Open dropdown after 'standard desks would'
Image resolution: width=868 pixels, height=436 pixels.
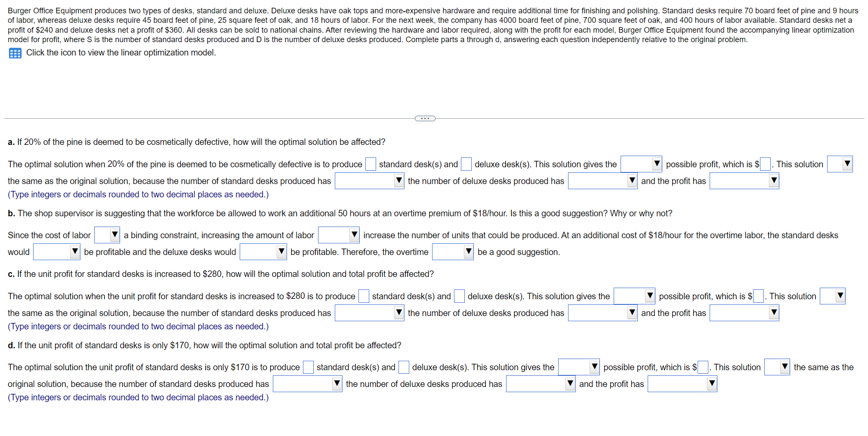click(x=57, y=252)
